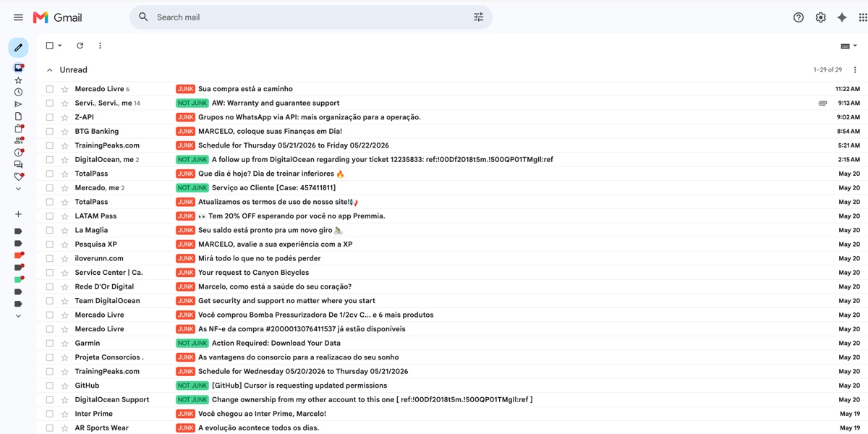The image size is (868, 434).
Task: Select the La Maglia email checkbox
Action: 50,230
